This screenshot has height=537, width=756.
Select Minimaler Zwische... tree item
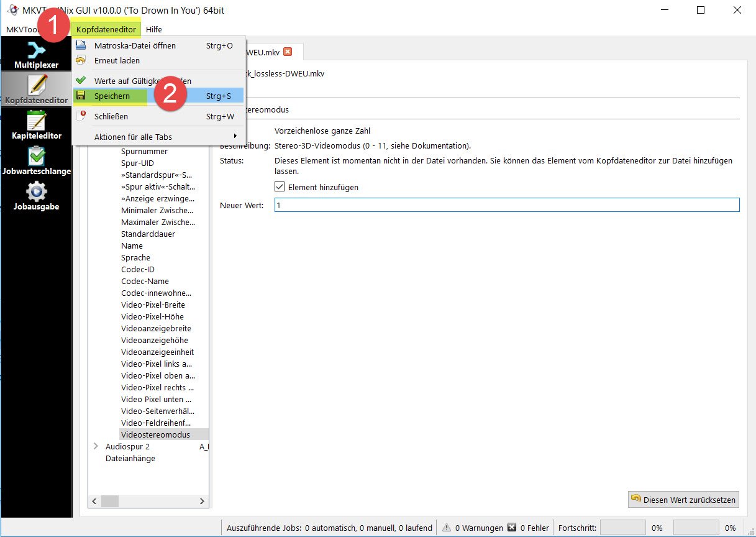click(158, 210)
